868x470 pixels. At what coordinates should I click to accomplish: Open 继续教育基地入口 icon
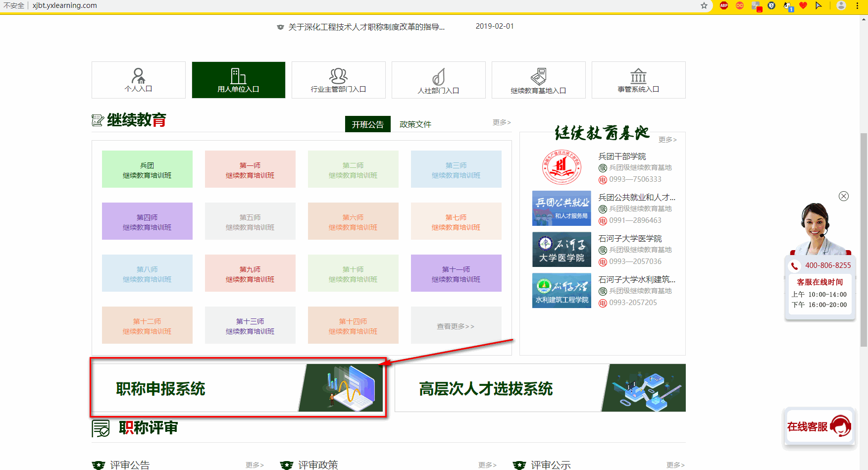[538, 77]
